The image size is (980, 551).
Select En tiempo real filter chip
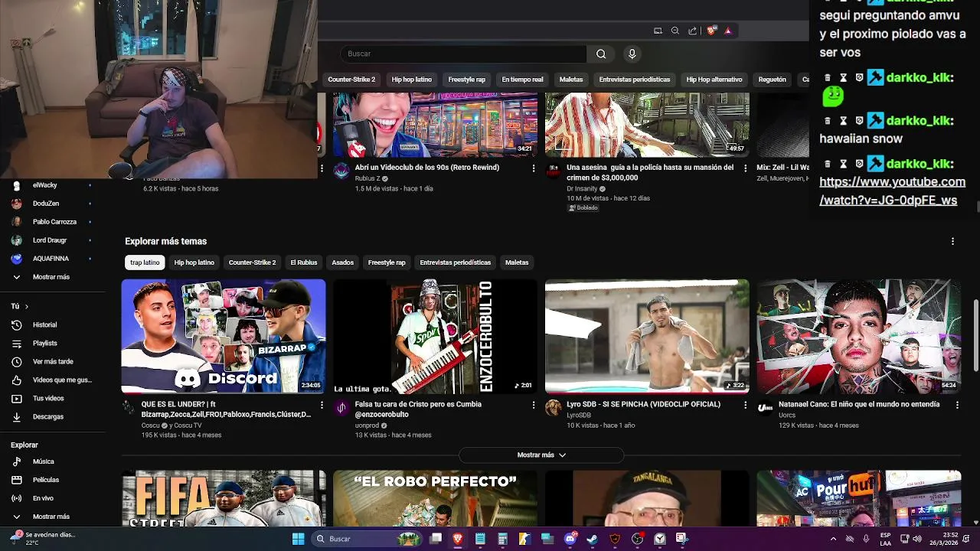[x=523, y=80]
